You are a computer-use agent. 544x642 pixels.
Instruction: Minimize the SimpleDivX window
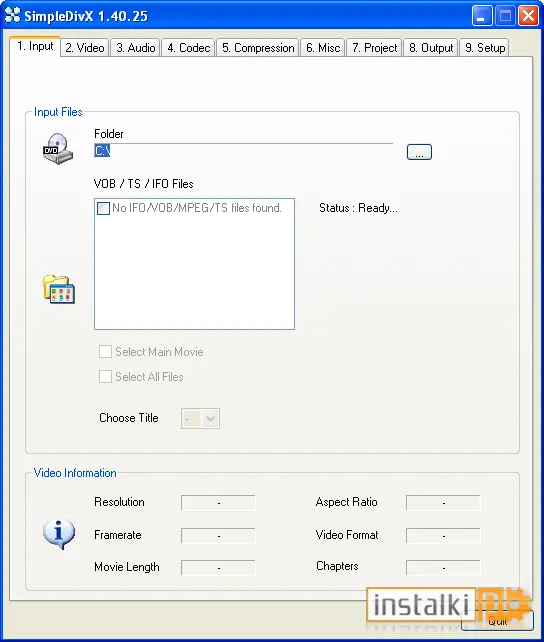click(482, 16)
